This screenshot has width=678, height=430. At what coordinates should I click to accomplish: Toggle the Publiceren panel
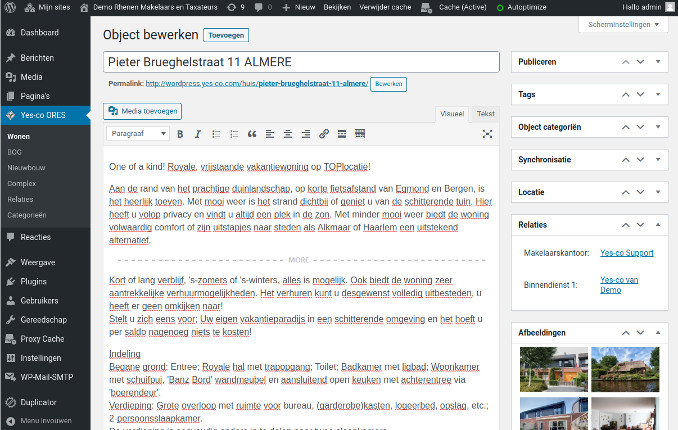click(658, 62)
